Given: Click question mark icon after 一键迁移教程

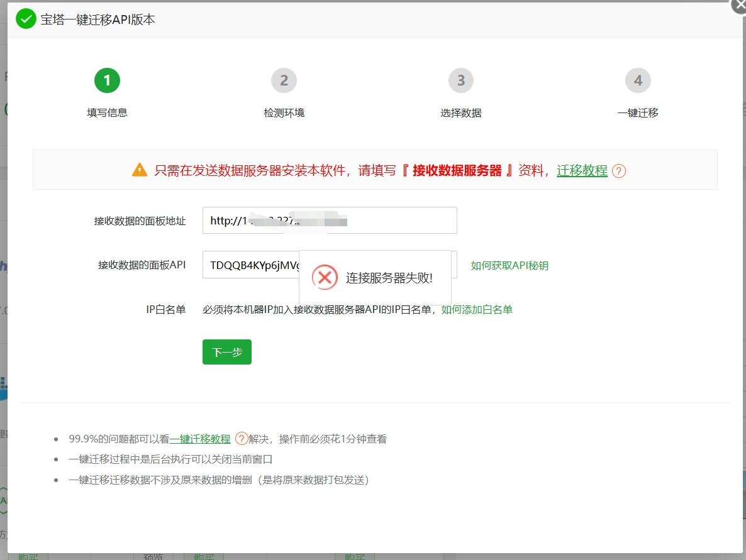Looking at the screenshot, I should point(242,438).
